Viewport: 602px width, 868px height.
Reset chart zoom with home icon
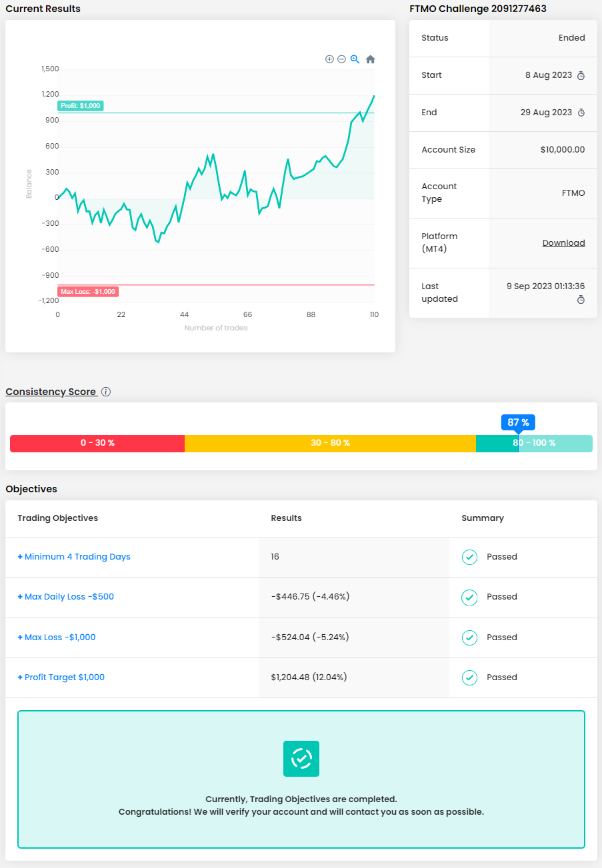371,59
